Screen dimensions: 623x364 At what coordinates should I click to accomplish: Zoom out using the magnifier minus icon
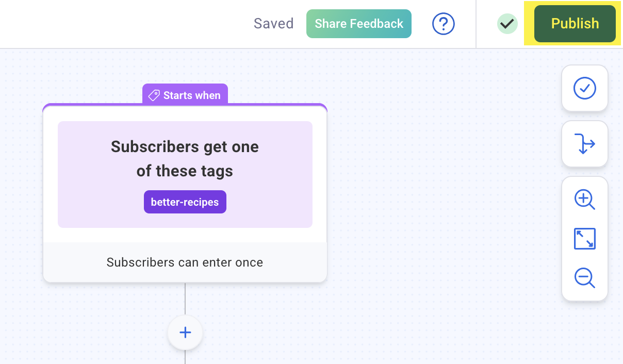point(584,278)
